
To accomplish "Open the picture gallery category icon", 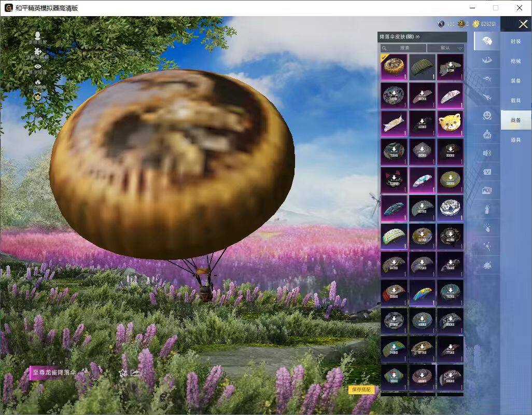I will point(487,191).
